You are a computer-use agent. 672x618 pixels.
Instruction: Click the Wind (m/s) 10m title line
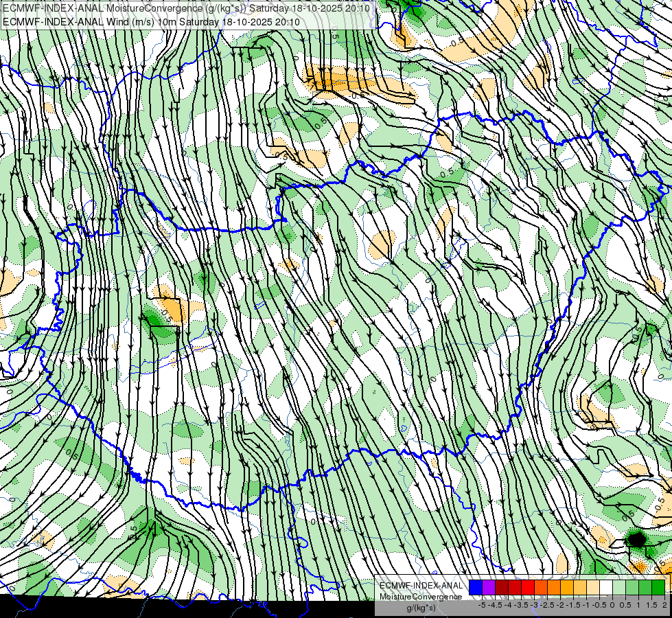pyautogui.click(x=151, y=21)
